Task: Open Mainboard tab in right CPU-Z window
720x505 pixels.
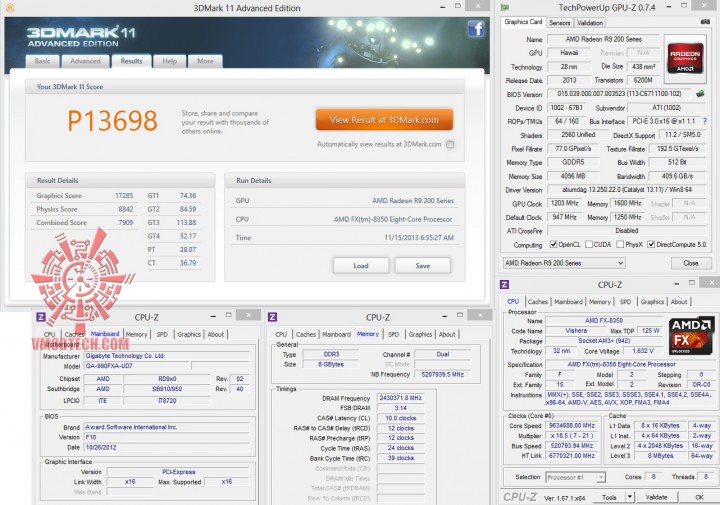Action: click(x=568, y=302)
